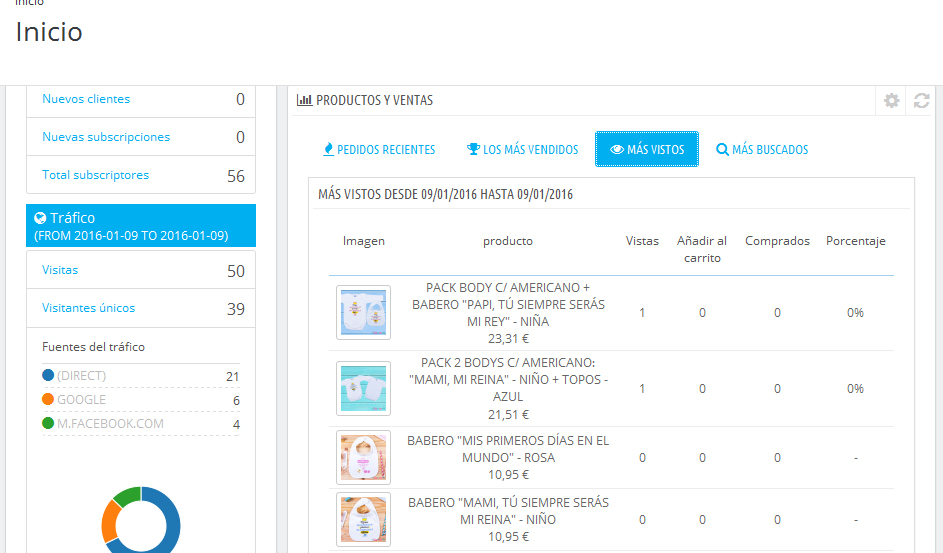Open the Pack 2 Bodys Azul thumbnail
Viewport: 943px width, 553px height.
point(363,388)
